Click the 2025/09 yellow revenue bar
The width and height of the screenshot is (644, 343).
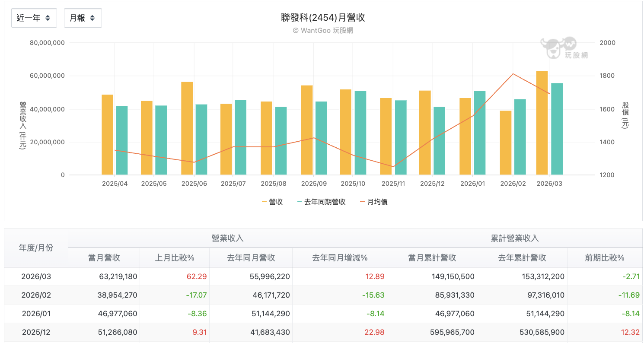click(x=307, y=130)
